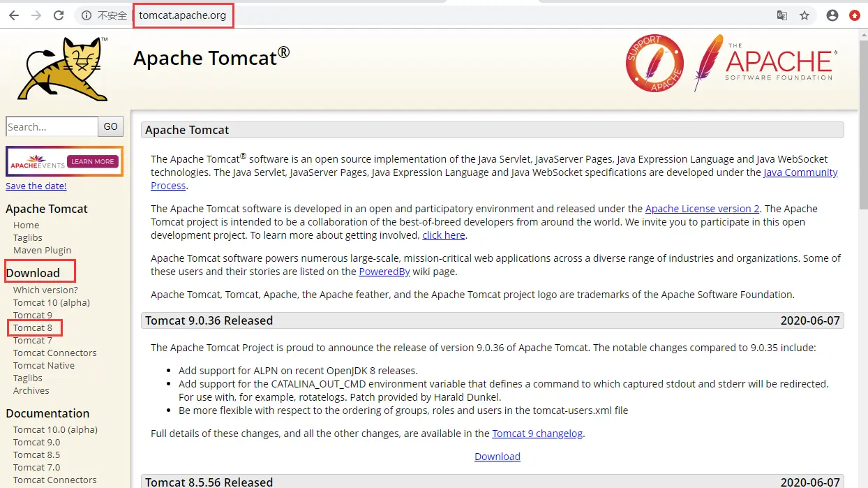
Task: Click the Download link below the changelog
Action: pyautogui.click(x=497, y=457)
